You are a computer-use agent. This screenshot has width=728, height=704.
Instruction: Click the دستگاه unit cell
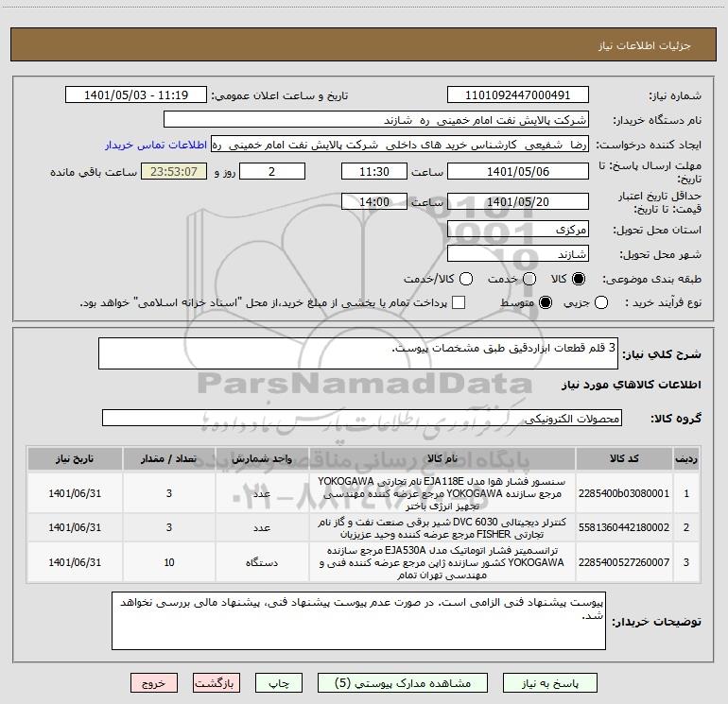point(262,562)
